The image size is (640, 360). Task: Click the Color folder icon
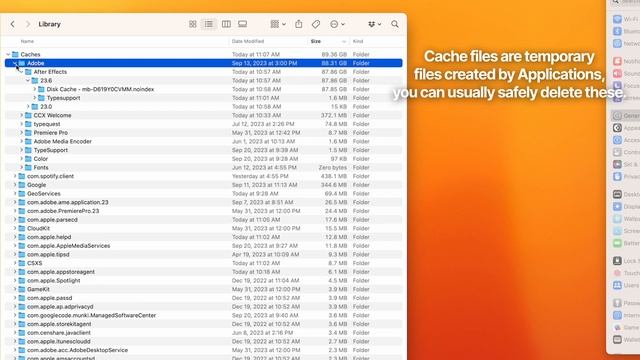tap(28, 159)
